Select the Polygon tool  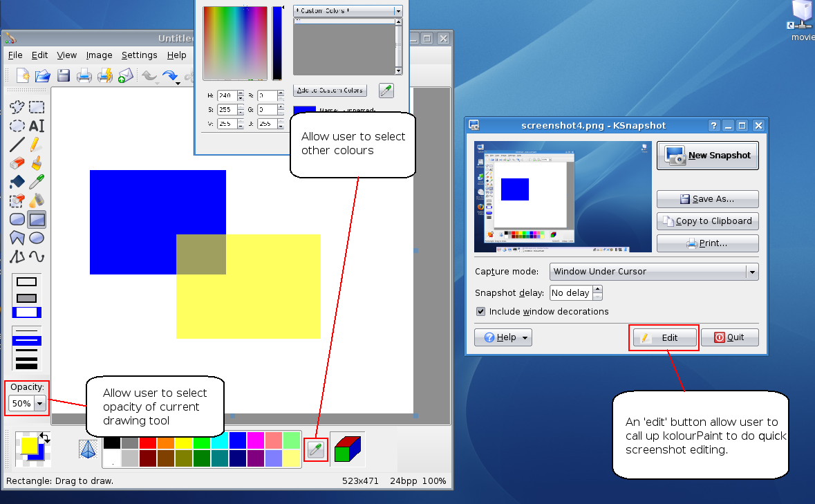(x=17, y=238)
